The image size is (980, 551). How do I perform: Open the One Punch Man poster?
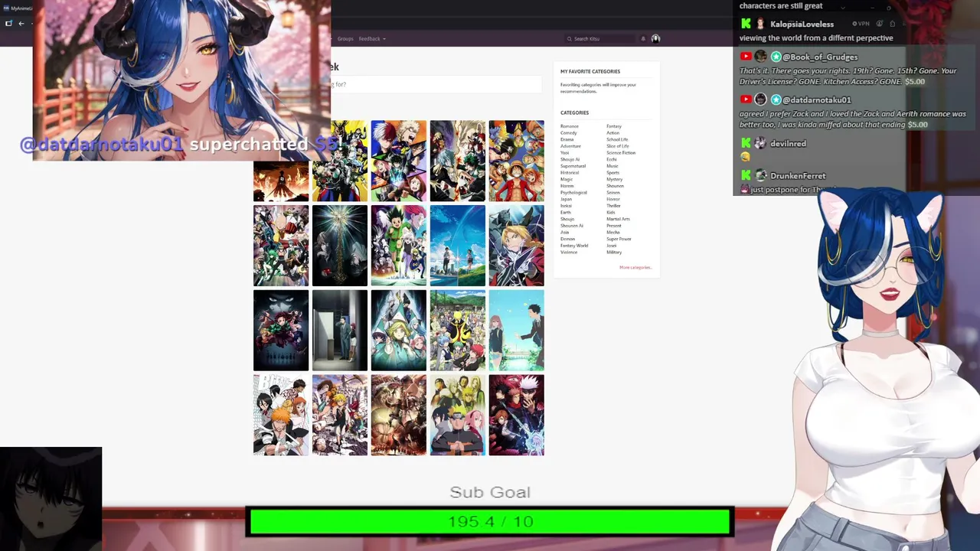[281, 246]
